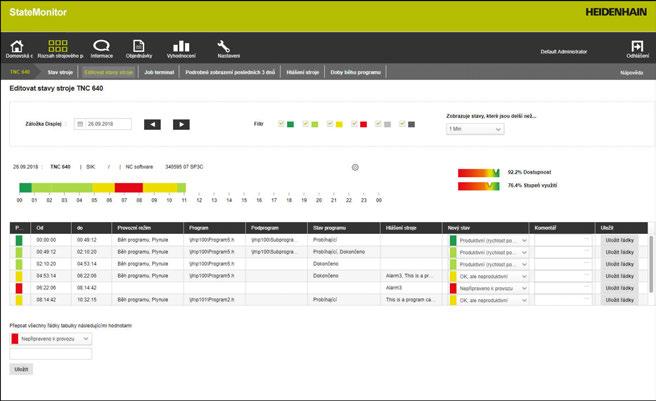Viewport: 656px width, 401px height.
Task: Switch to the Doby běhu programu tab
Action: point(356,72)
